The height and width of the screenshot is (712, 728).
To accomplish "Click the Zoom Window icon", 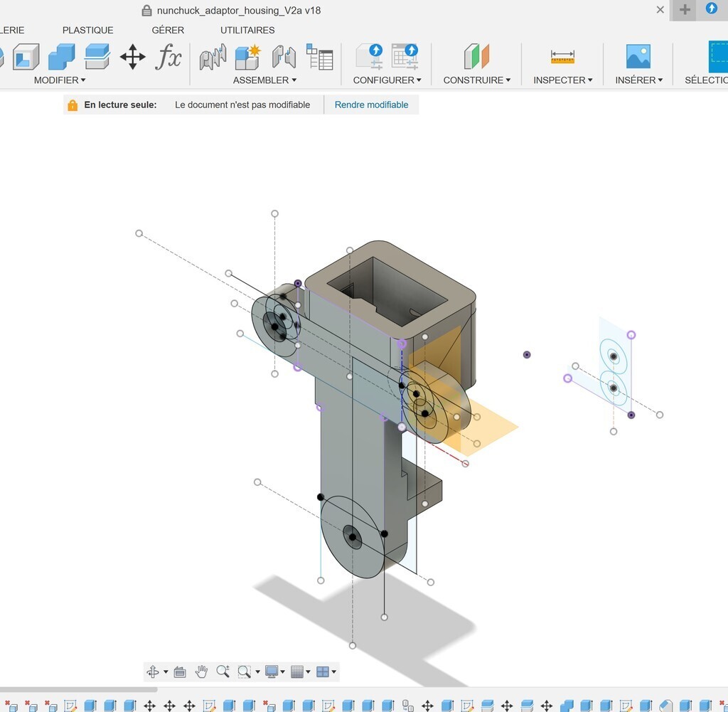I will coord(245,671).
